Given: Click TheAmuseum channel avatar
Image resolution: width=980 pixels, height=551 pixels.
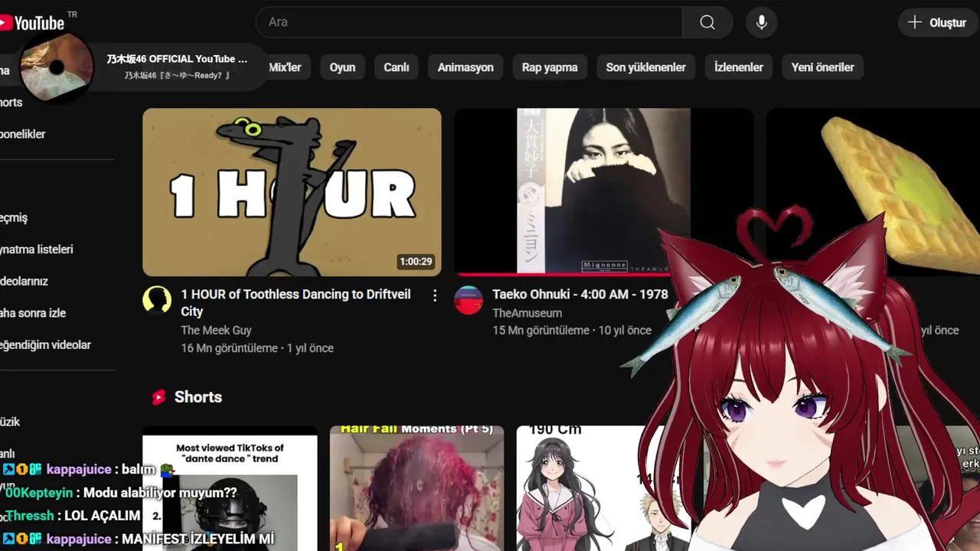Looking at the screenshot, I should point(469,300).
